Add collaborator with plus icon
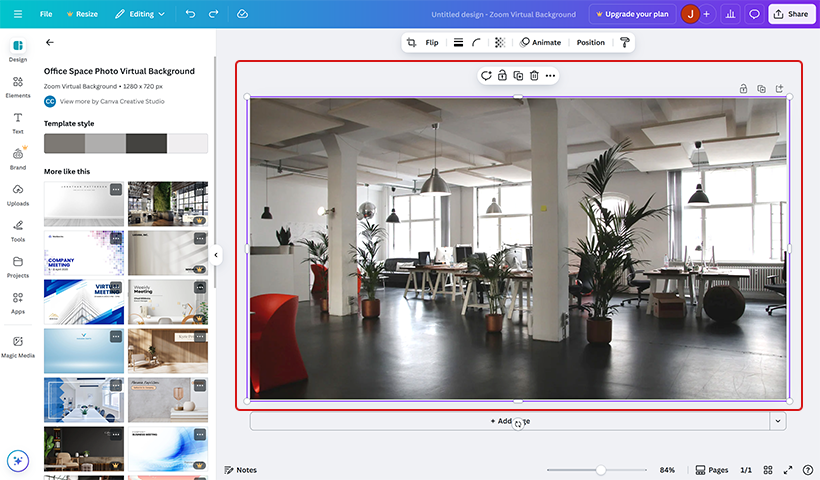Screen dimensions: 820x480 [x=707, y=14]
